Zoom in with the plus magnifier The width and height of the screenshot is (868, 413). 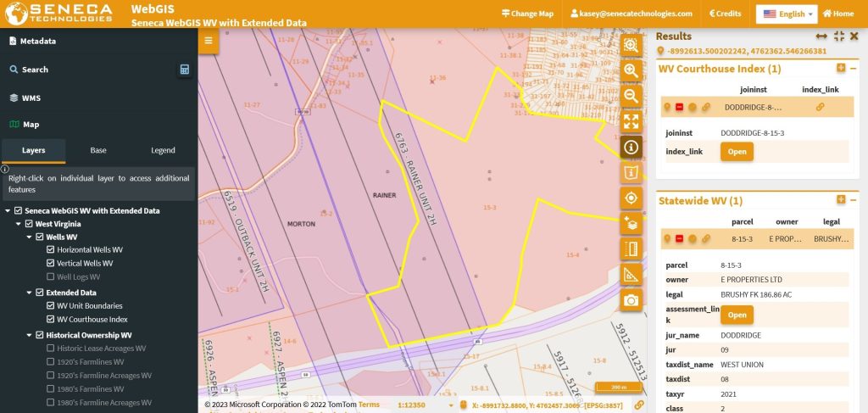(631, 70)
